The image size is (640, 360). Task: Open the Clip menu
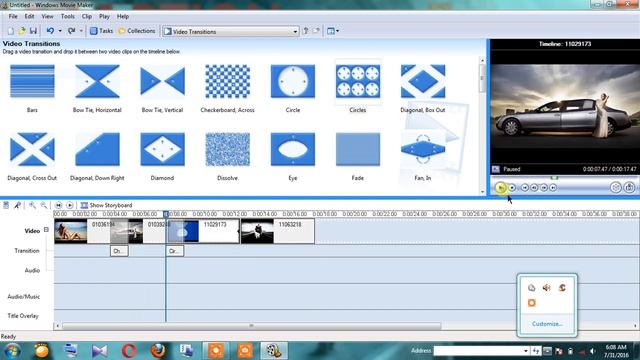pos(87,17)
